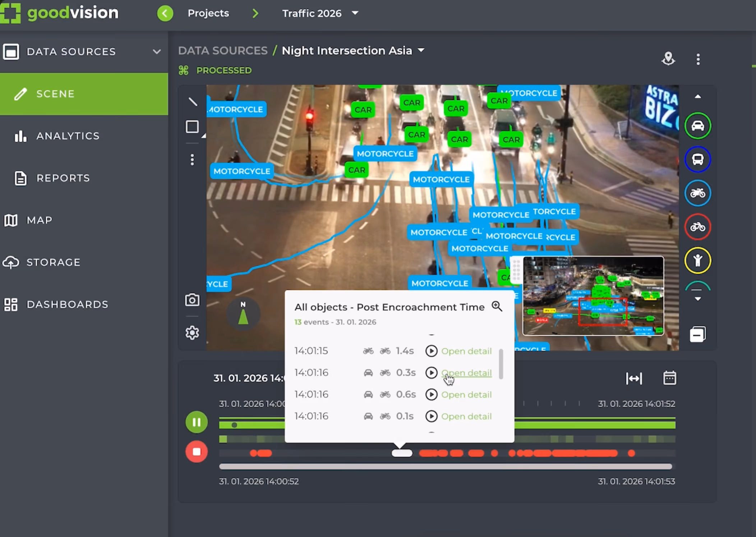Expand the Night Intersection Asia dropdown

421,50
